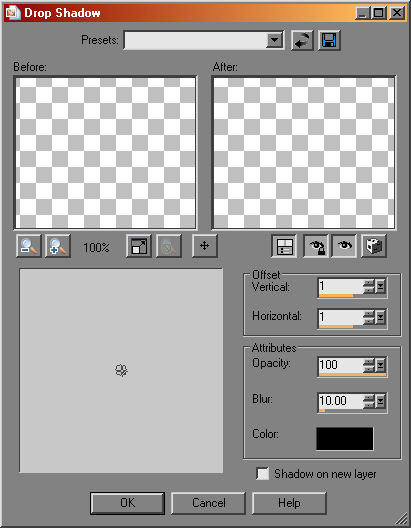Click the OK button
The image size is (411, 528).
[x=127, y=503]
